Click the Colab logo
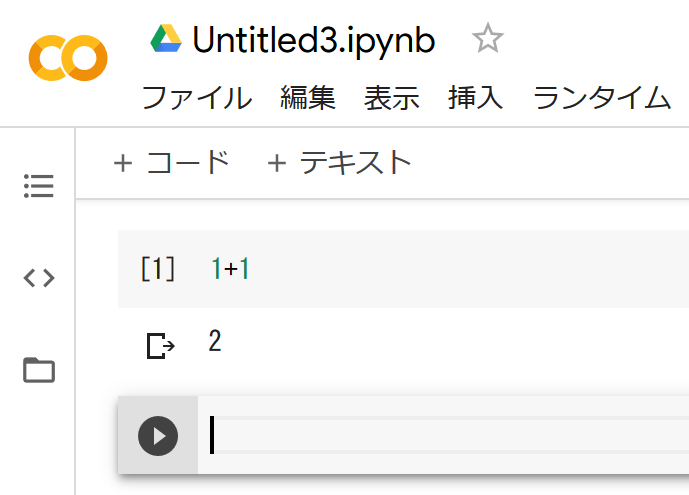The width and height of the screenshot is (689, 495). point(68,57)
